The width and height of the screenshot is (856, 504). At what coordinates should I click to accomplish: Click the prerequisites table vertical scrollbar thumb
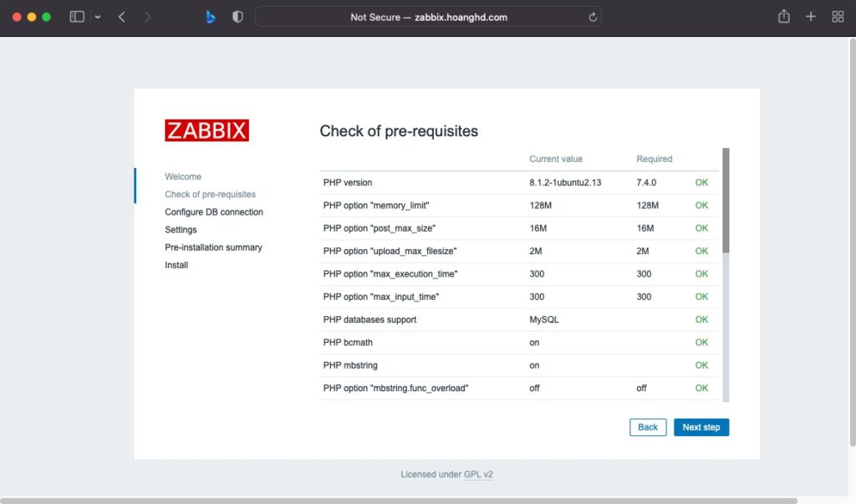726,201
